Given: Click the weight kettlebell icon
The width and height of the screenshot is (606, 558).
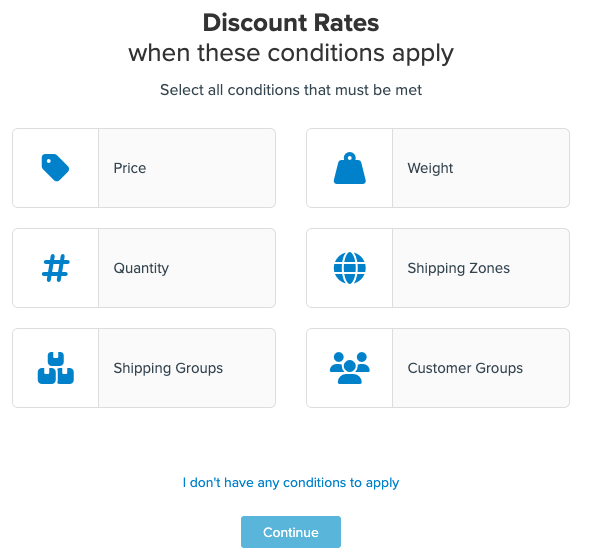Looking at the screenshot, I should pos(349,168).
